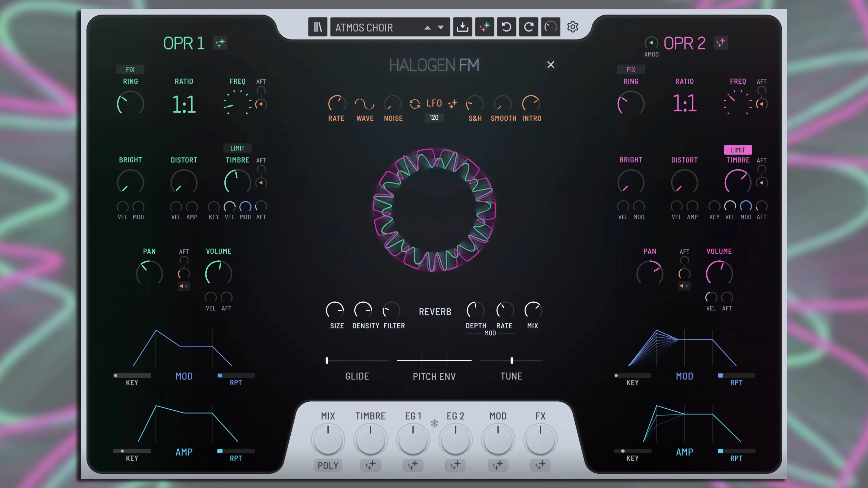Click the redo arrow icon

click(528, 27)
